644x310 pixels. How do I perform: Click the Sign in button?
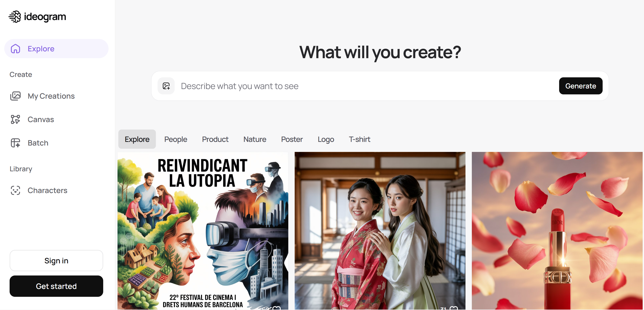[56, 261]
